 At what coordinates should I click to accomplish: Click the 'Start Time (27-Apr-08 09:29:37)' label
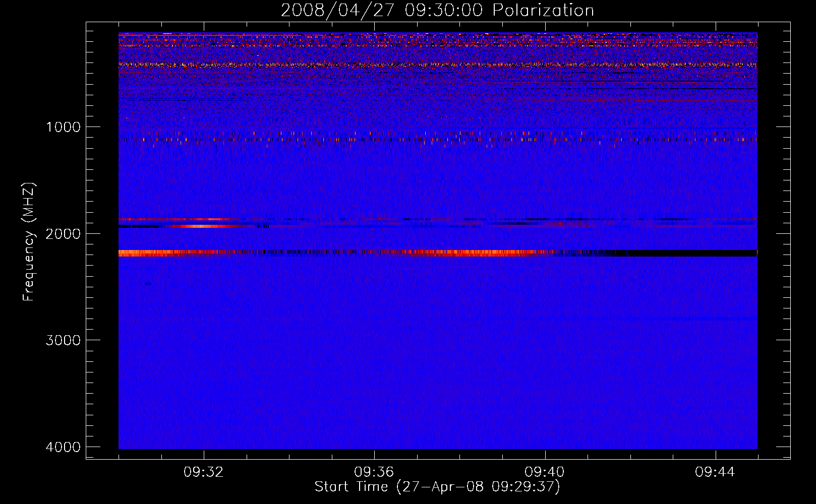point(437,487)
